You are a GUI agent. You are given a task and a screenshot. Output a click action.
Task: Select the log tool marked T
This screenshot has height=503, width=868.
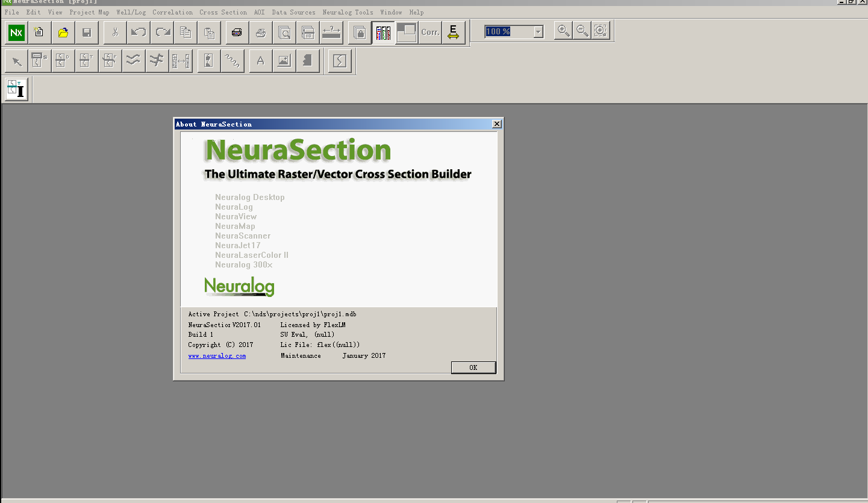coord(87,61)
